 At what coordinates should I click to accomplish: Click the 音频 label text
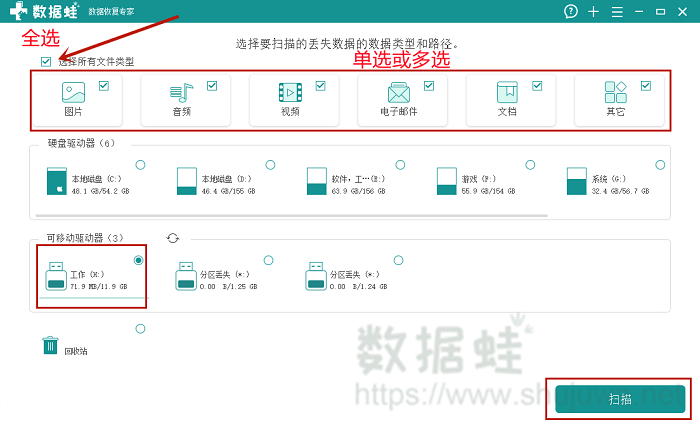182,112
